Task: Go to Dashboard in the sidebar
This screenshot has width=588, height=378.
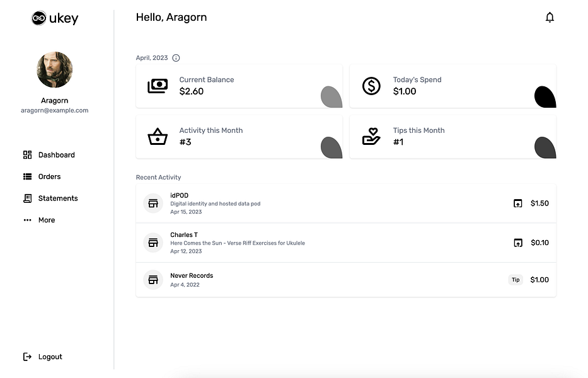Action: coord(57,155)
